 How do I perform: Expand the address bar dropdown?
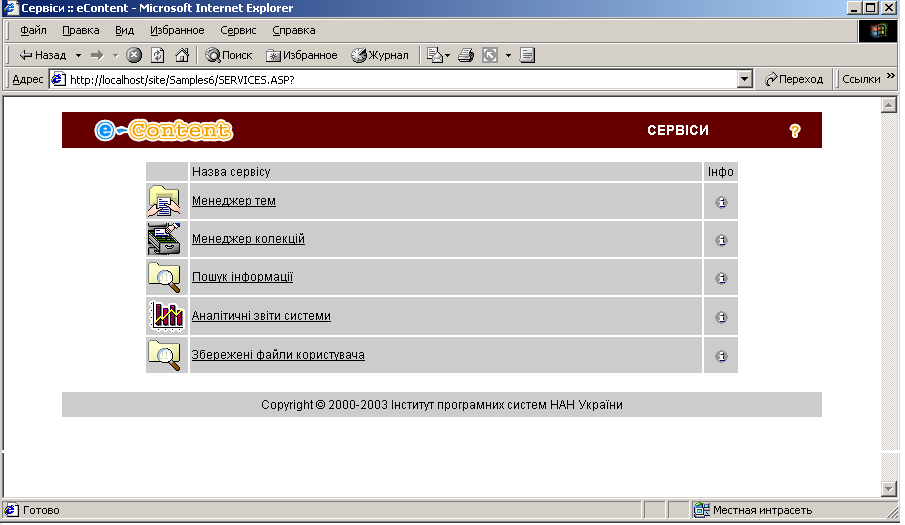point(745,80)
